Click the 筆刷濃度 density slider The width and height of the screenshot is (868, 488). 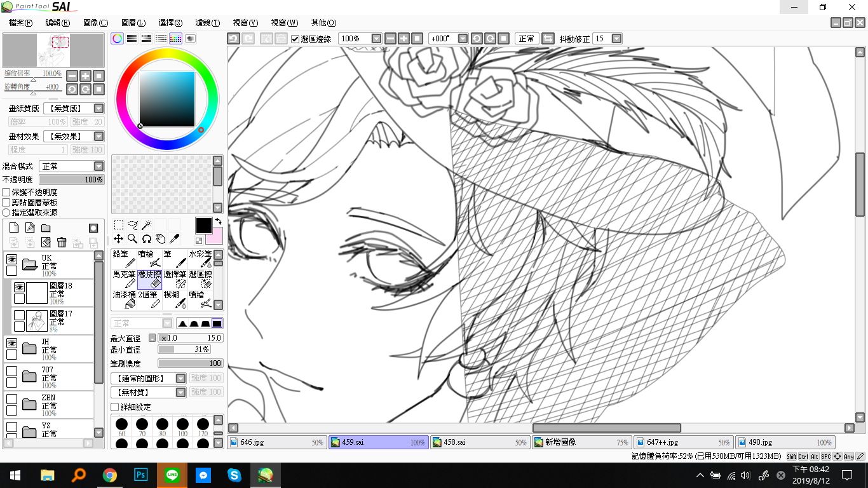tap(191, 363)
